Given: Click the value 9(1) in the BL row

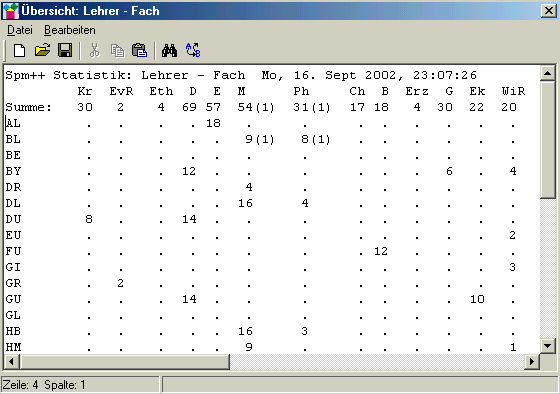Looking at the screenshot, I should pyautogui.click(x=260, y=139).
